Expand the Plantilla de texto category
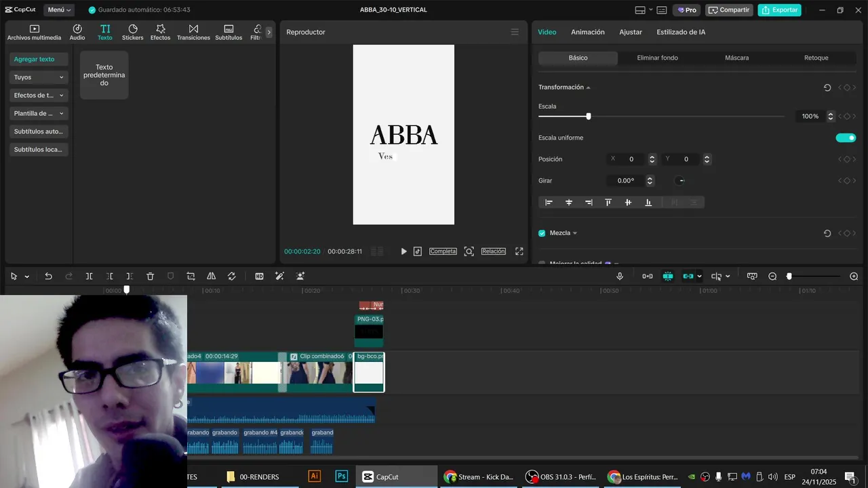The width and height of the screenshot is (868, 488). (x=39, y=113)
